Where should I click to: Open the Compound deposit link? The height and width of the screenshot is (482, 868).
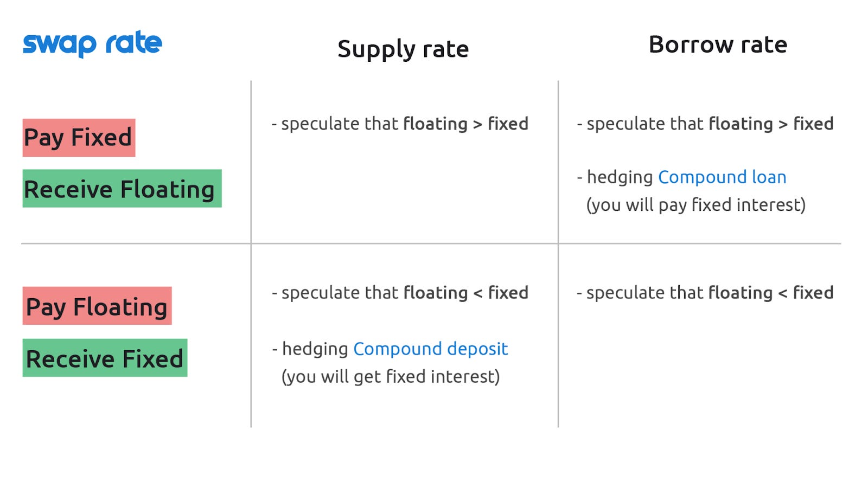[x=431, y=349]
